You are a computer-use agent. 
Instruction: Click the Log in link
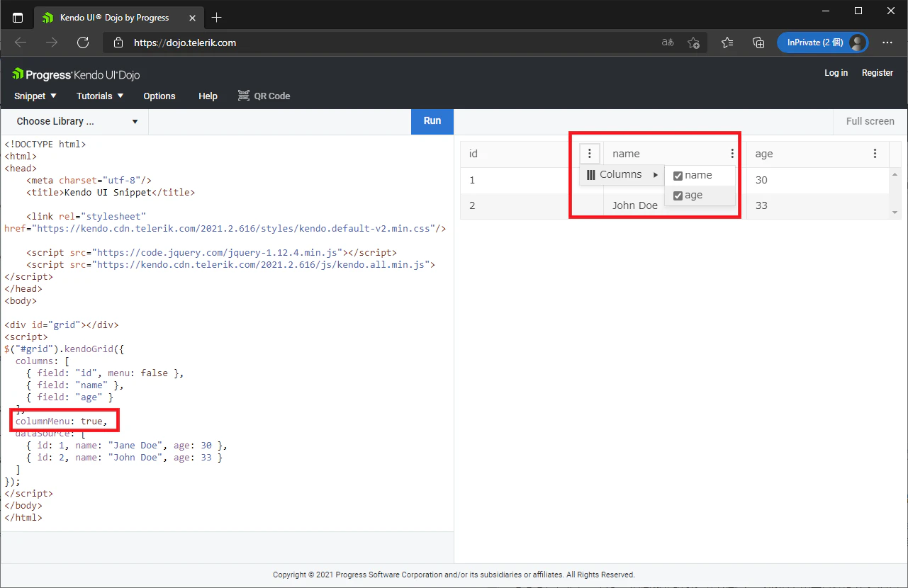836,73
